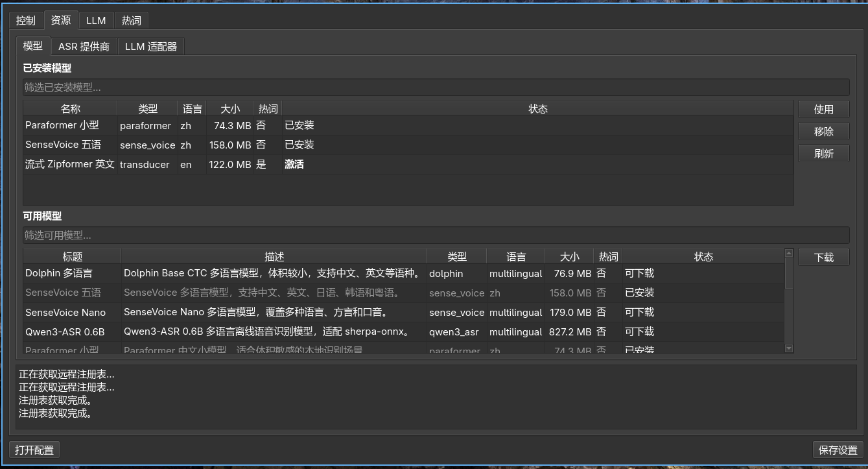Click scroll-up arrow of available models list
Screen dimensions: 868x469
(789, 253)
